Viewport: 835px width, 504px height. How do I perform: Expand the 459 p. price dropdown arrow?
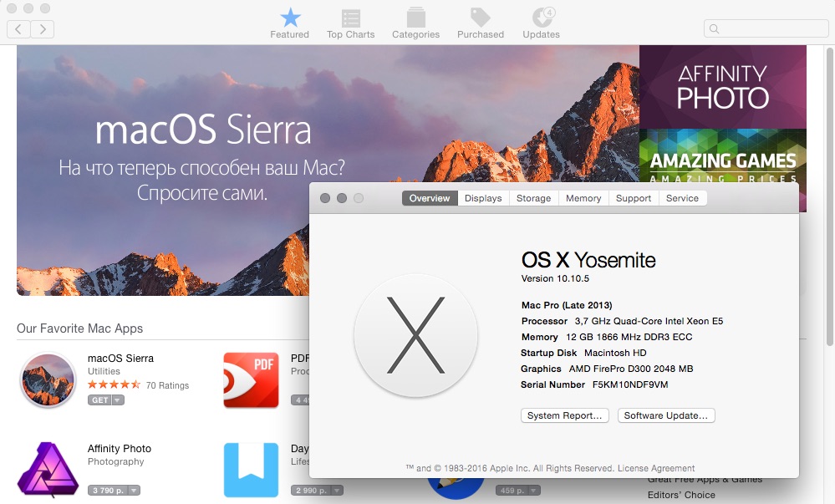point(534,490)
